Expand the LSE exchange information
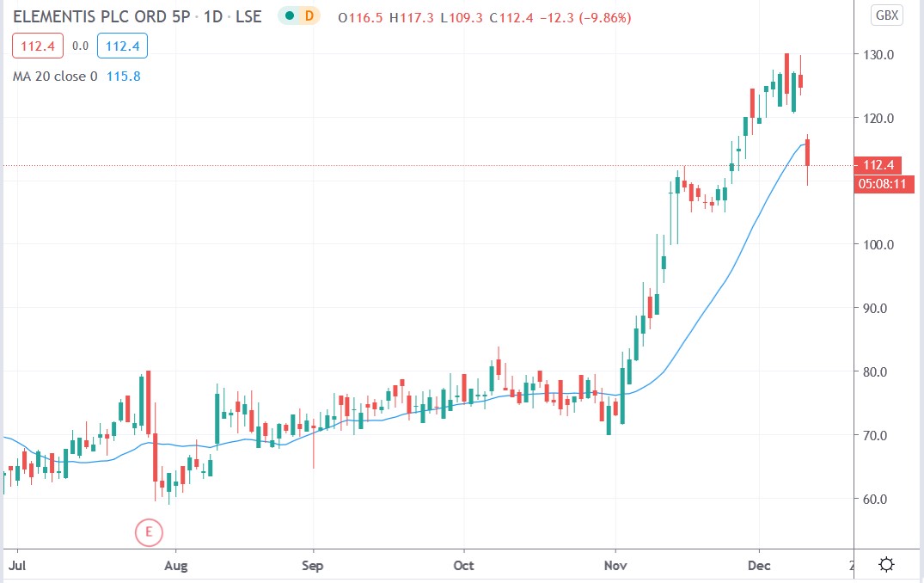The width and height of the screenshot is (924, 583). 249,16
